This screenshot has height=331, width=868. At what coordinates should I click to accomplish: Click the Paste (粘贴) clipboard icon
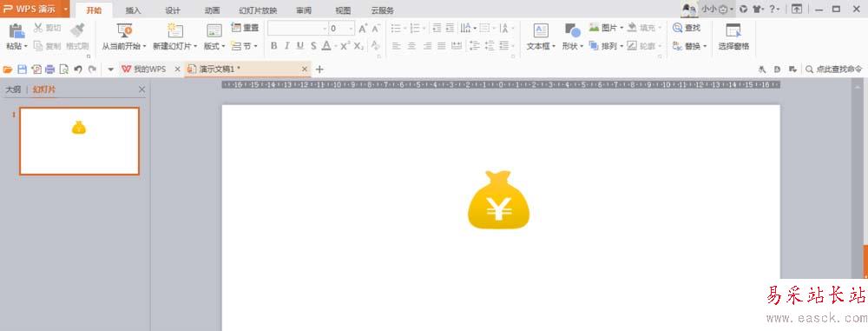pos(16,31)
